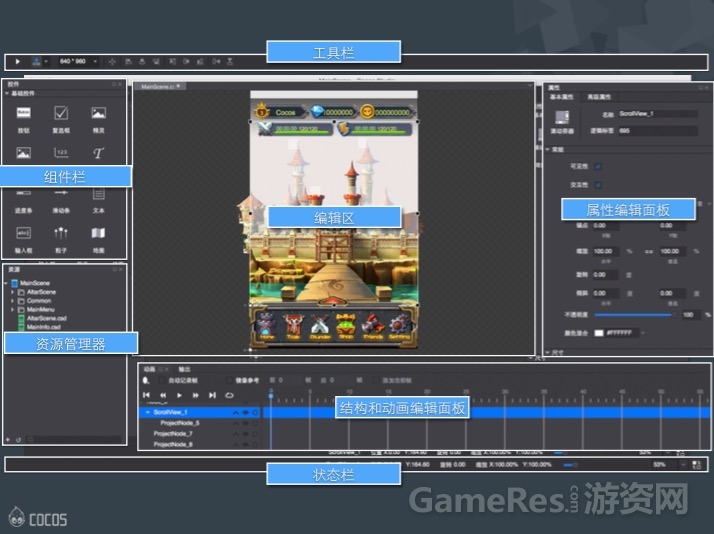714x534 pixels.
Task: Collapse the 基础控件 section
Action: (7, 93)
